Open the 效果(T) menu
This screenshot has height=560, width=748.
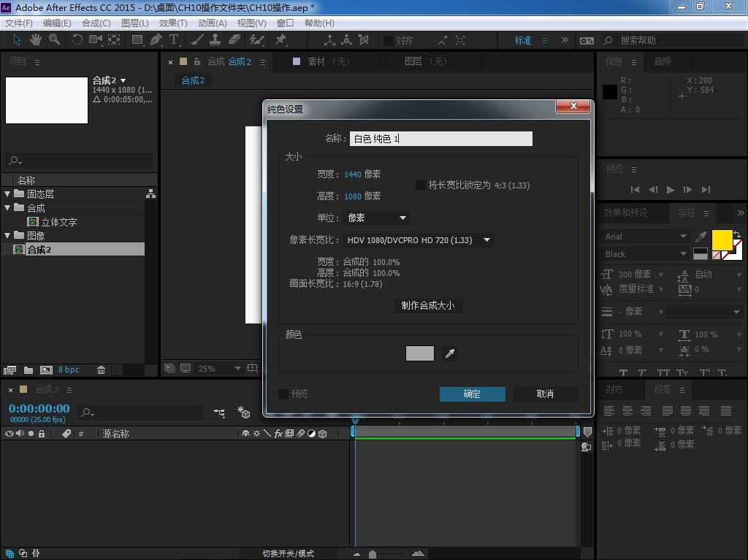173,23
